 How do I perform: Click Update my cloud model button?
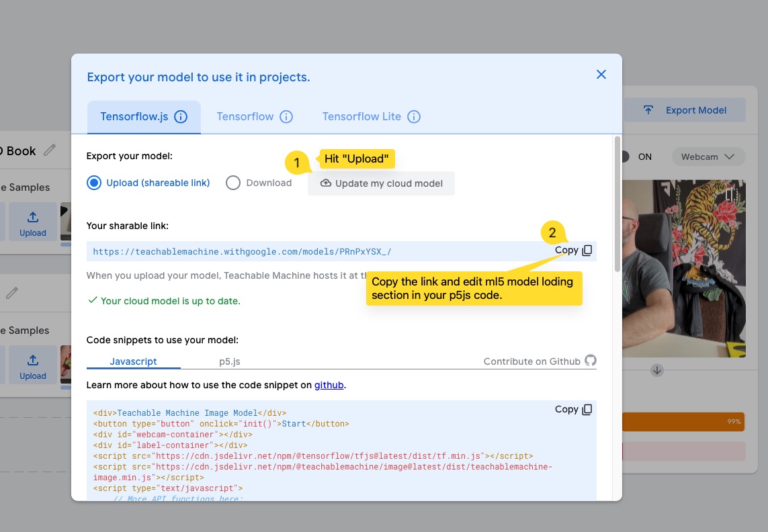pyautogui.click(x=381, y=183)
